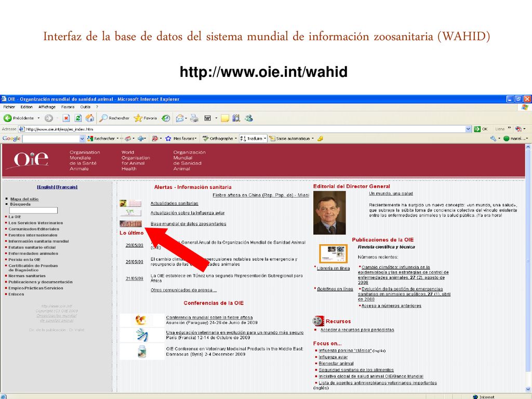Open the address bar dropdown arrow
Image resolution: width=532 pixels, height=399 pixels.
point(468,129)
